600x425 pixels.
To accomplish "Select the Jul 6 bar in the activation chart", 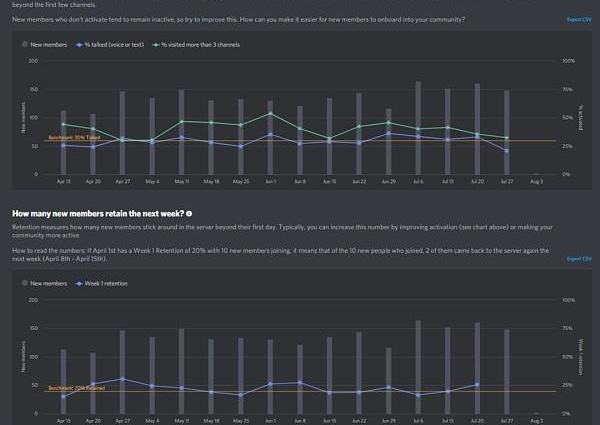I will pos(417,127).
